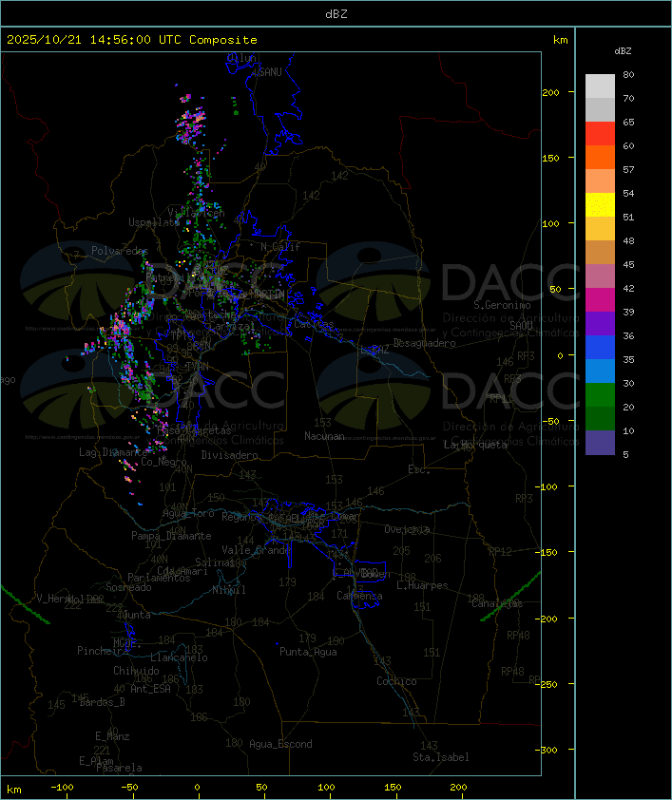Screen dimensions: 672x800
Task: Click the 'dBZ' label above the color legend
Action: coord(623,51)
